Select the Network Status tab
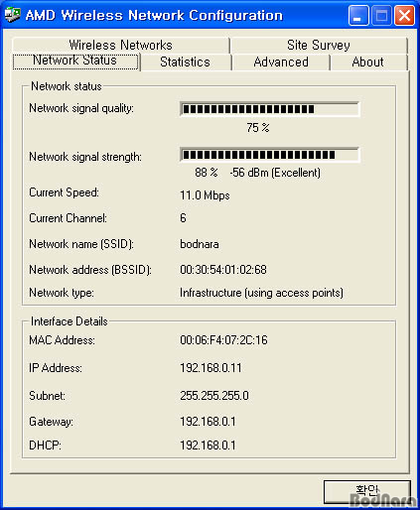The image size is (420, 510). pyautogui.click(x=75, y=62)
